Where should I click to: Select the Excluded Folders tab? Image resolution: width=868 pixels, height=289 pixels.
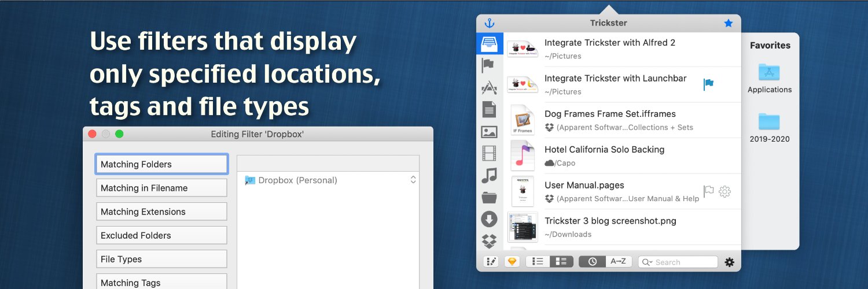tap(161, 235)
